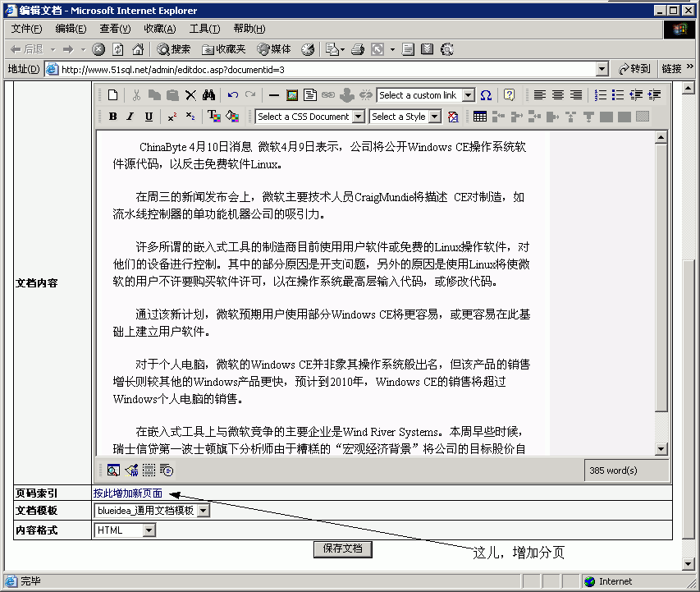Click the last icon in bottom editor bar
Viewport: 700px width, 592px height.
click(x=167, y=470)
